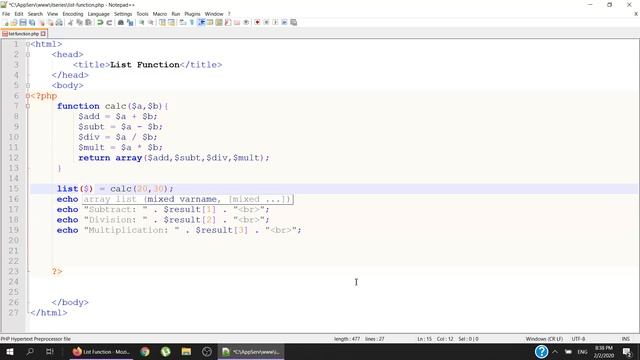Open the Encoding menu
Screen dimensions: 640x360
(73, 14)
